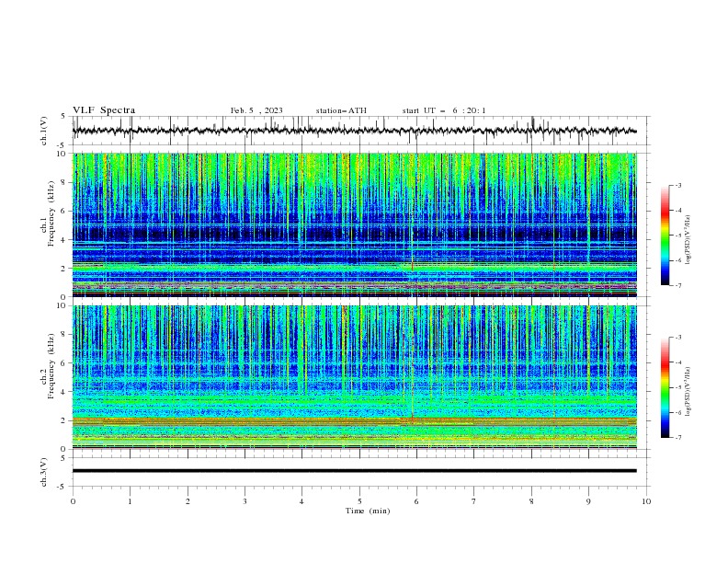Click the "Time (min)" axis label
Screen dimensions: 728x563
(368, 511)
